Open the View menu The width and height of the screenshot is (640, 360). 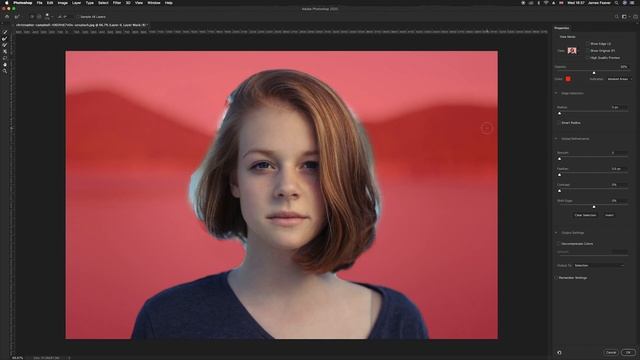coord(139,3)
